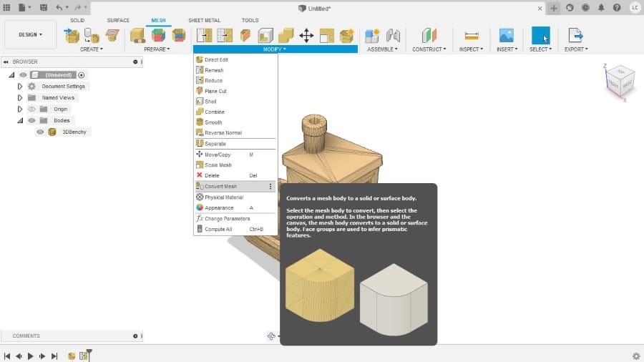Click the Insert image icon
The height and width of the screenshot is (362, 644).
click(x=507, y=35)
